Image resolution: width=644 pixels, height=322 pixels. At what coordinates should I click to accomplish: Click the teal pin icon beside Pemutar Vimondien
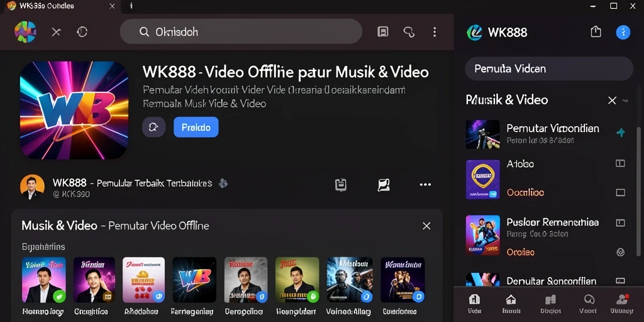tap(621, 132)
